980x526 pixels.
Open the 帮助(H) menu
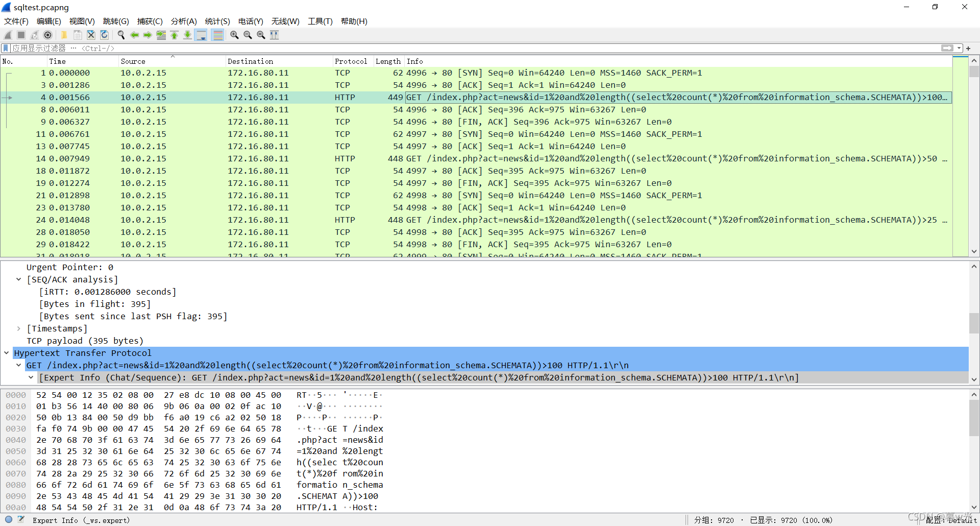[x=354, y=21]
